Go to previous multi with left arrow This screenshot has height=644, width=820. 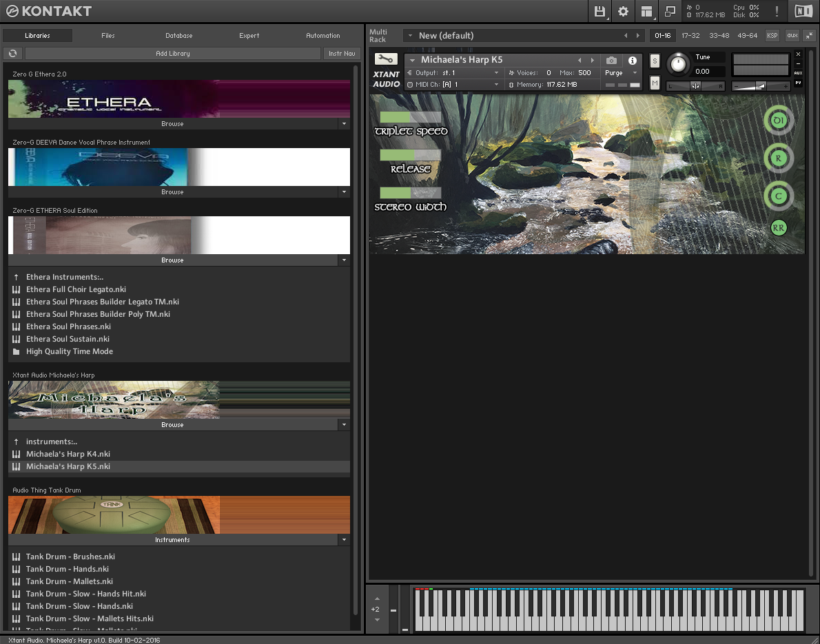[x=626, y=36]
